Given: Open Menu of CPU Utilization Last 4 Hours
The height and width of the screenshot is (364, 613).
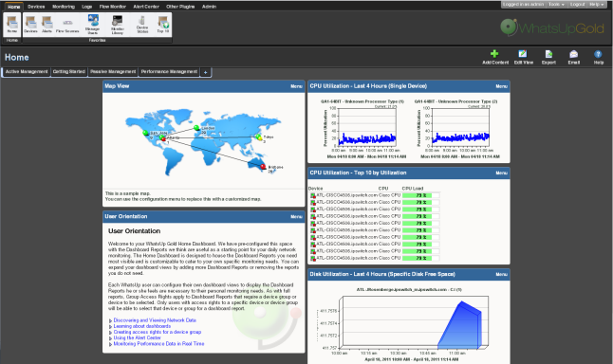Looking at the screenshot, I should (x=502, y=86).
